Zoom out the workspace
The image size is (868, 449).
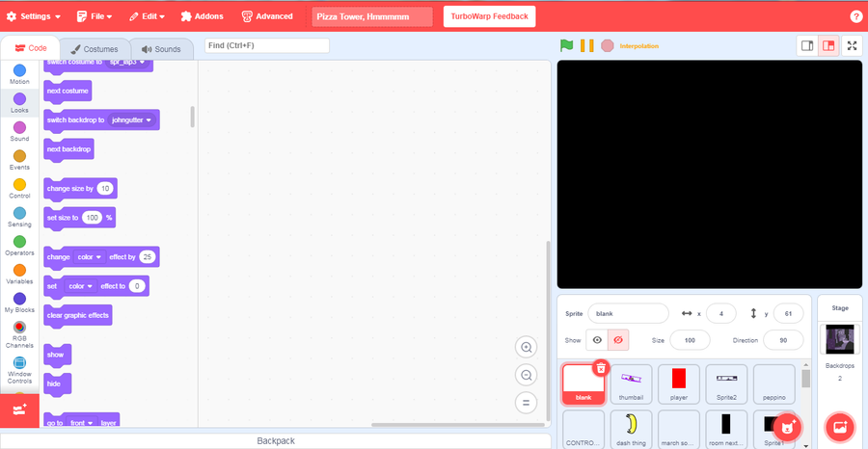526,376
